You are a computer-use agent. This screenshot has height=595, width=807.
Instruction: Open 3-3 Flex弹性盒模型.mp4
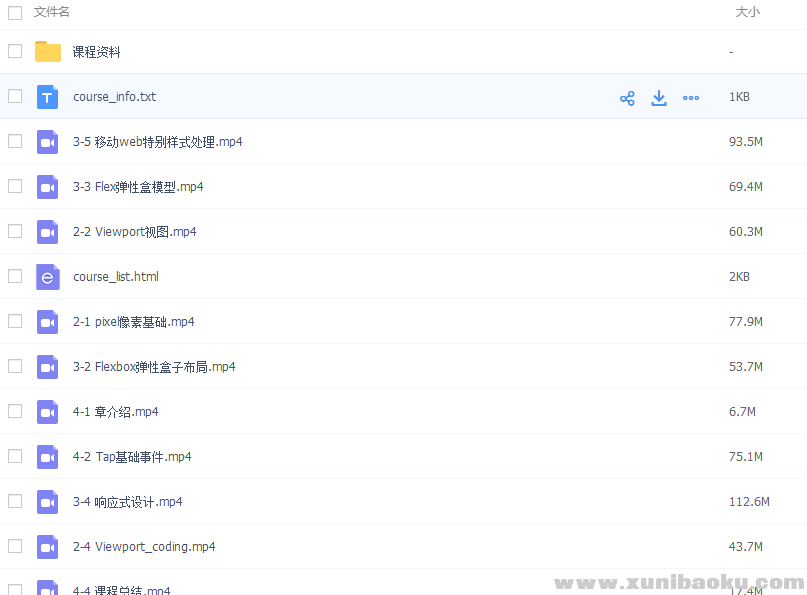pyautogui.click(x=136, y=186)
